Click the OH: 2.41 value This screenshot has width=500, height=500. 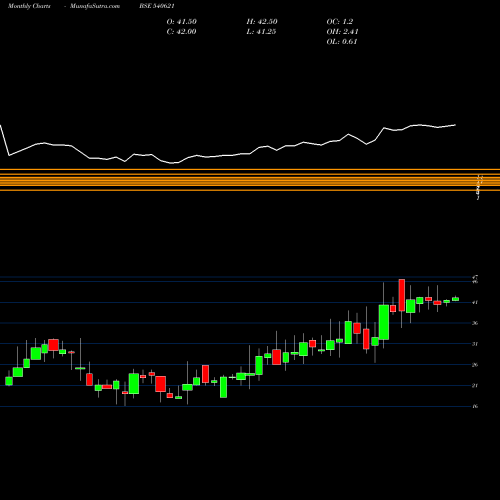[342, 32]
